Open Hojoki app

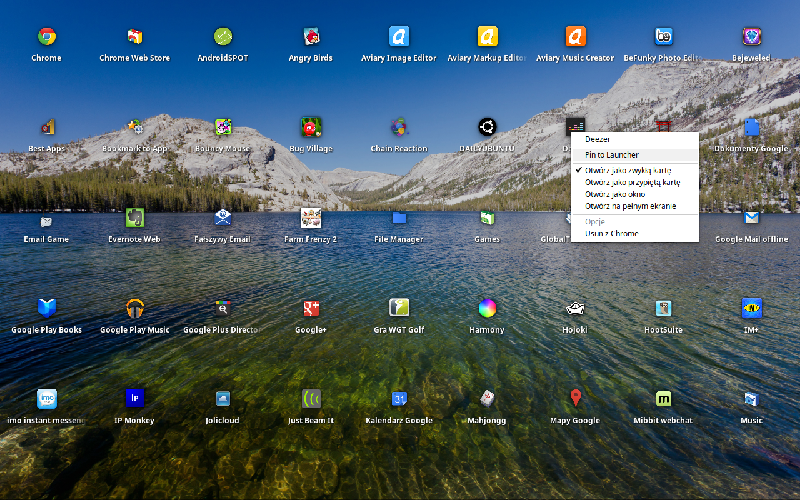pos(576,308)
